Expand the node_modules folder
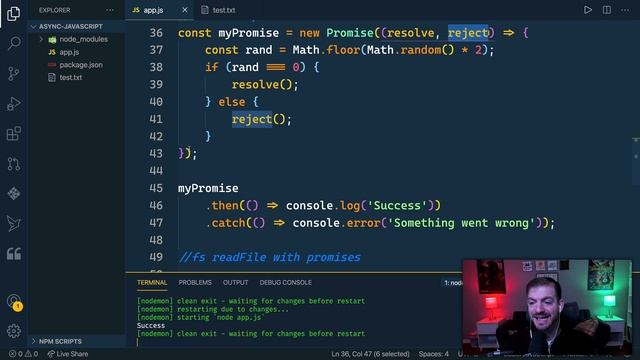The height and width of the screenshot is (360, 640). click(x=77, y=39)
